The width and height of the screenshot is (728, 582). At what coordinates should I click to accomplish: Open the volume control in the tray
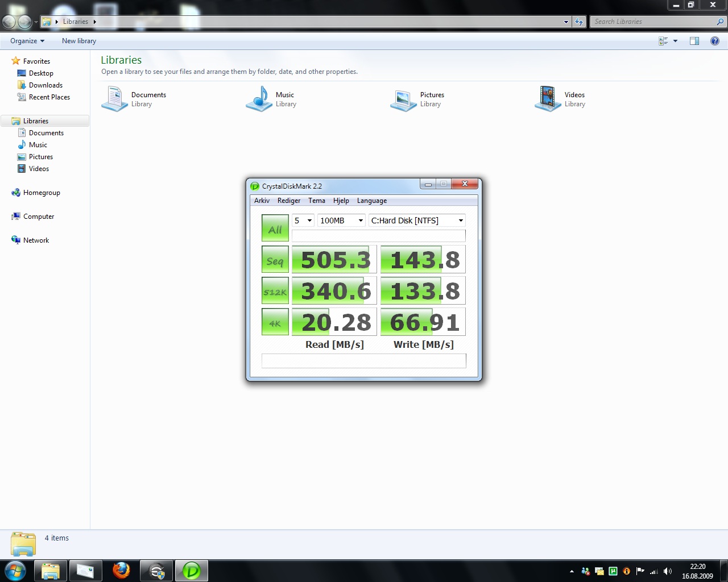pyautogui.click(x=668, y=571)
